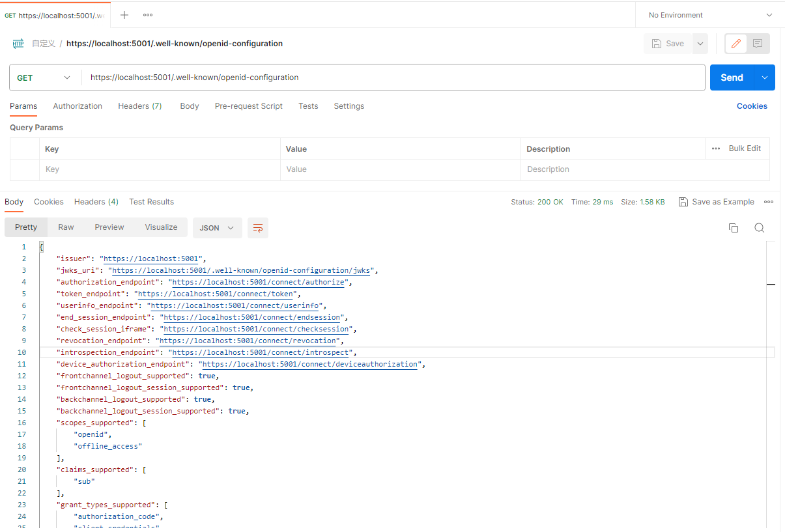Viewport: 785px width, 532px height.
Task: Click the plus icon to open new tab
Action: click(124, 15)
